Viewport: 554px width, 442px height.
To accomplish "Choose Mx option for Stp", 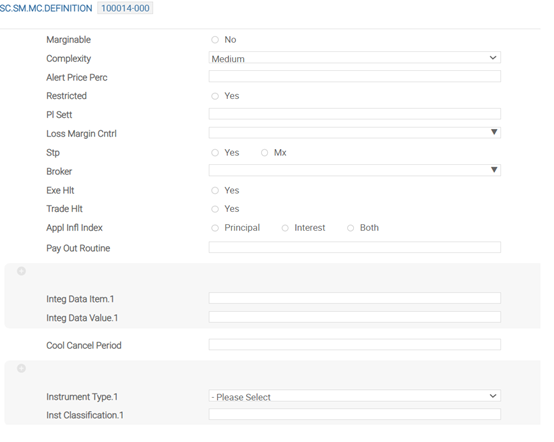I will click(264, 153).
